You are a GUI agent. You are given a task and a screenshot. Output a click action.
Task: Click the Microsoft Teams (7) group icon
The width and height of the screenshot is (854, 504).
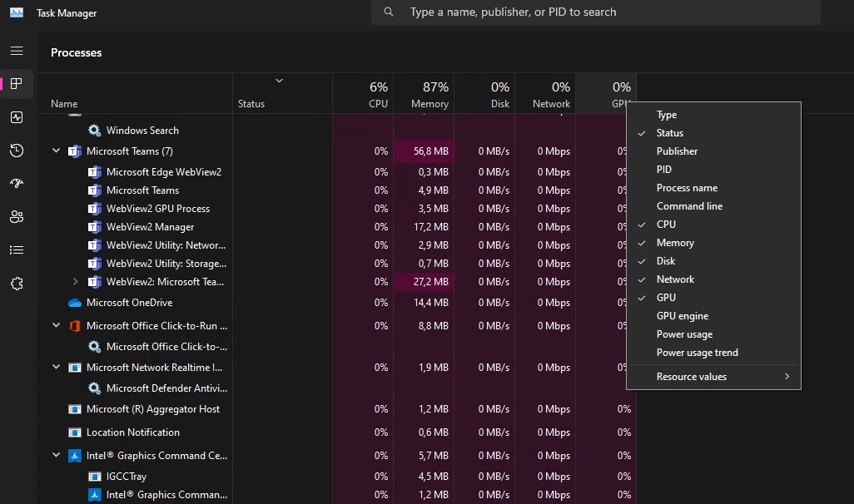(x=75, y=151)
